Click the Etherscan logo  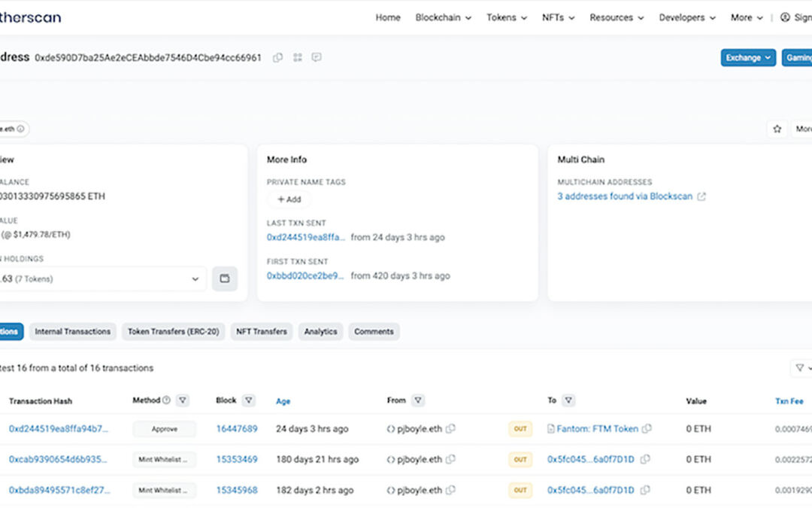[x=30, y=17]
